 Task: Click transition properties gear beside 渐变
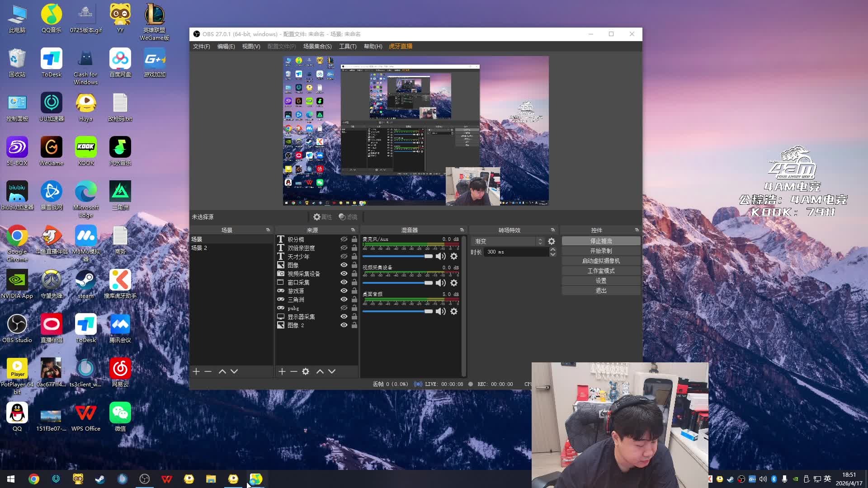coord(552,241)
